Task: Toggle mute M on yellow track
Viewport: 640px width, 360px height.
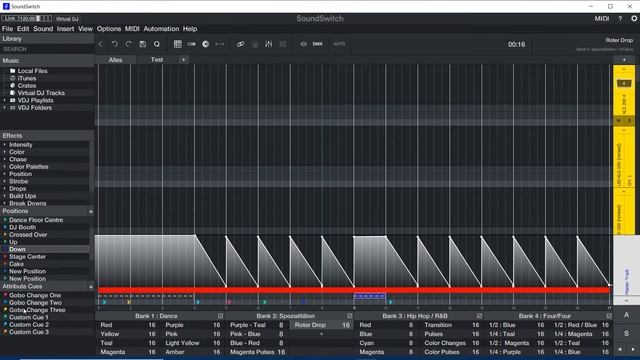Action: tap(618, 120)
